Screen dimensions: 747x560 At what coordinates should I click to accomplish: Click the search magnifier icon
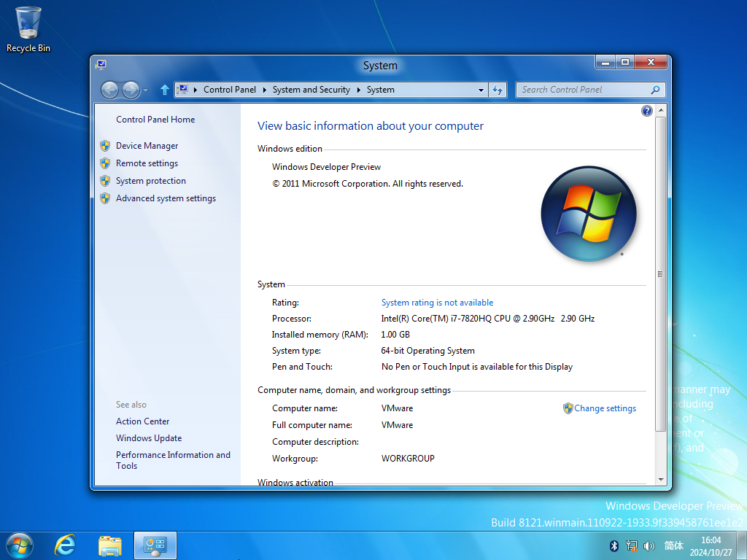656,90
